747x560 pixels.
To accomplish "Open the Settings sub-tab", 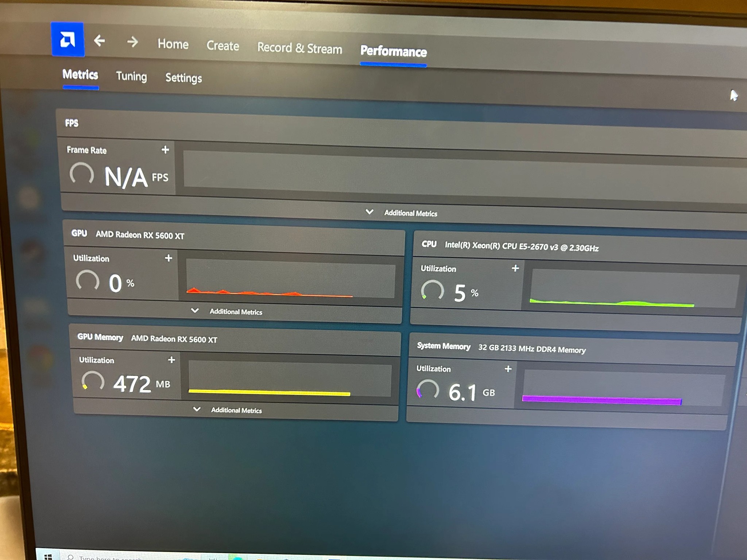I will tap(183, 78).
